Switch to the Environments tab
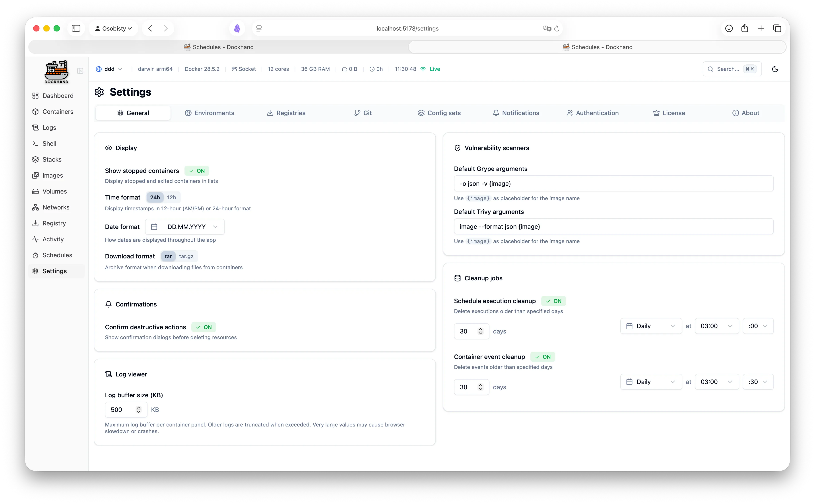This screenshot has height=504, width=815. pos(209,113)
